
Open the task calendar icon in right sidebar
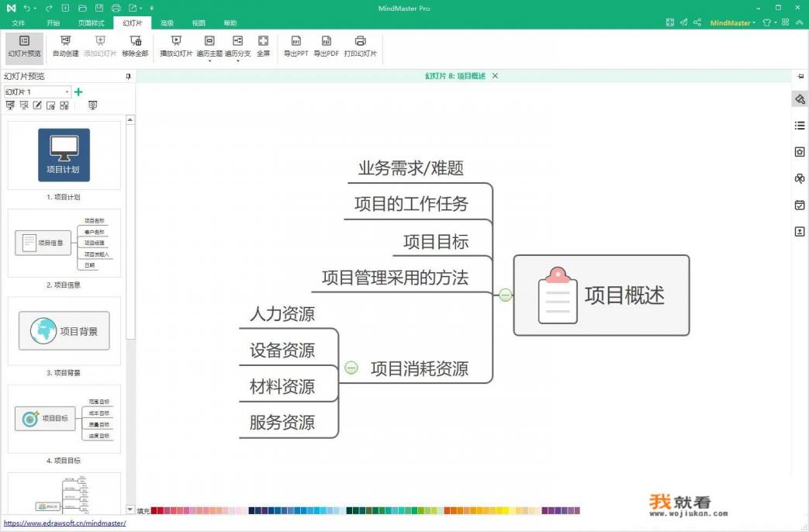pyautogui.click(x=800, y=205)
